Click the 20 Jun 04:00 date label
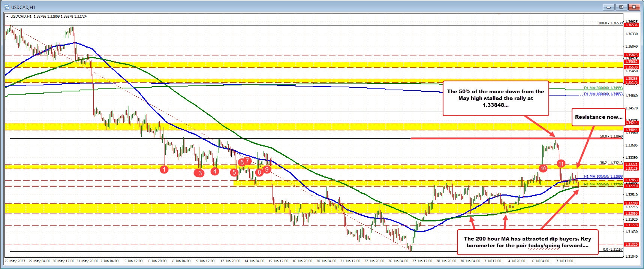The image size is (644, 269). [x=326, y=261]
